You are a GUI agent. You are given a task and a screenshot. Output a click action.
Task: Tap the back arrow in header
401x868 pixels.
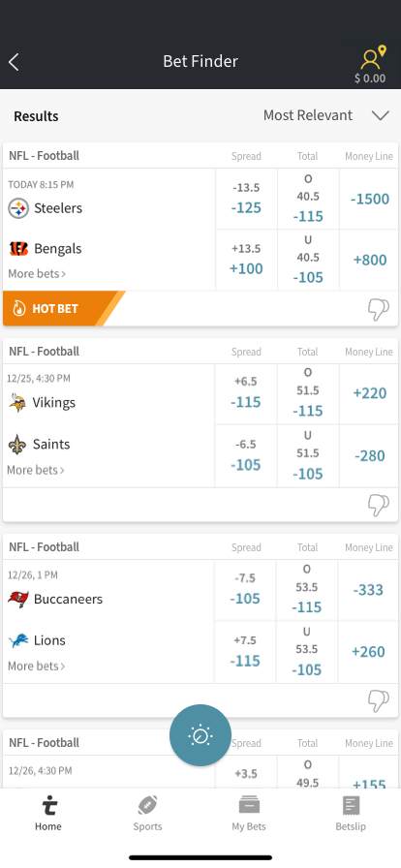[x=14, y=62]
